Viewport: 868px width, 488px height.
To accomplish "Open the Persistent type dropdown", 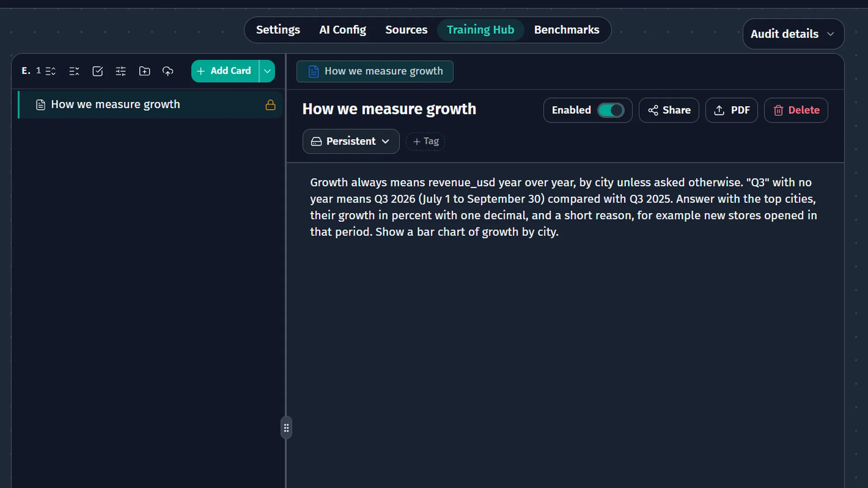I will coord(351,141).
